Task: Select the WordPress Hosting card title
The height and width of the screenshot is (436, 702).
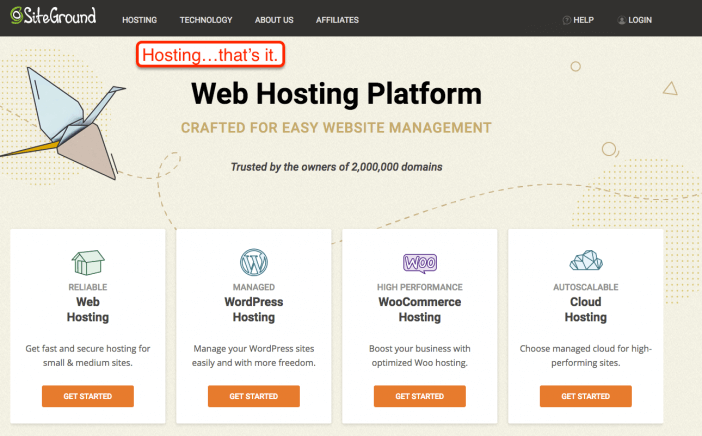Action: (x=254, y=309)
